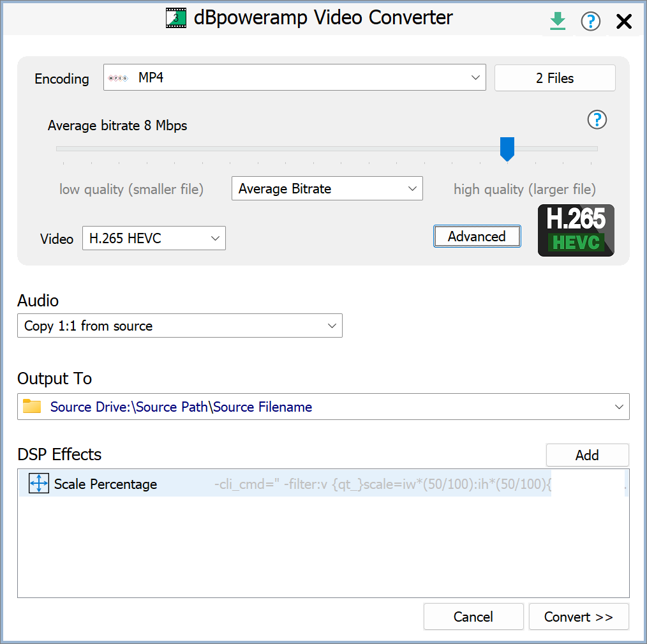Open the Advanced encoder settings
647x644 pixels.
[477, 236]
